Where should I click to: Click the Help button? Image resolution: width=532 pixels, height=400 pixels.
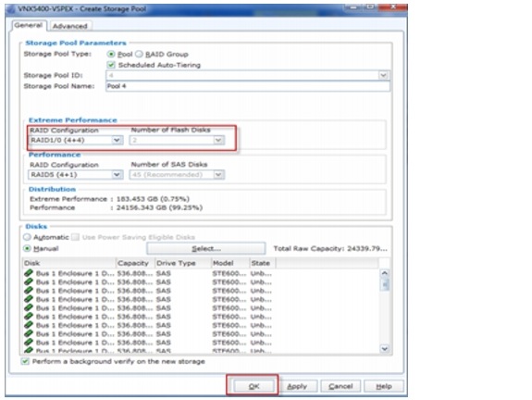pos(383,386)
